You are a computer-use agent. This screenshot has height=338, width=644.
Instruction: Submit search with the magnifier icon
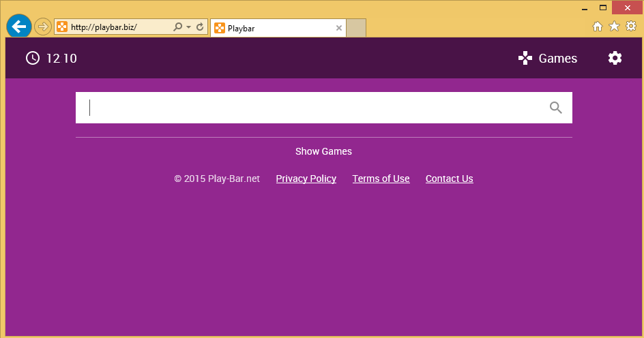tap(556, 108)
